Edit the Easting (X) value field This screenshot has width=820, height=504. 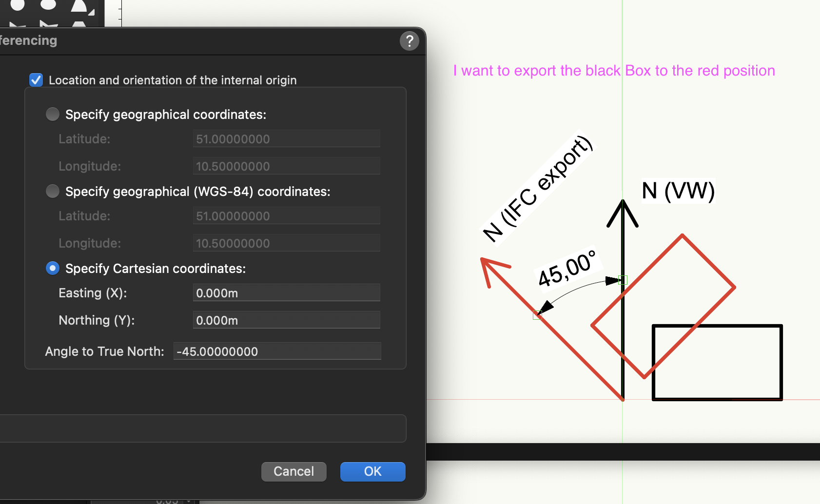click(286, 292)
